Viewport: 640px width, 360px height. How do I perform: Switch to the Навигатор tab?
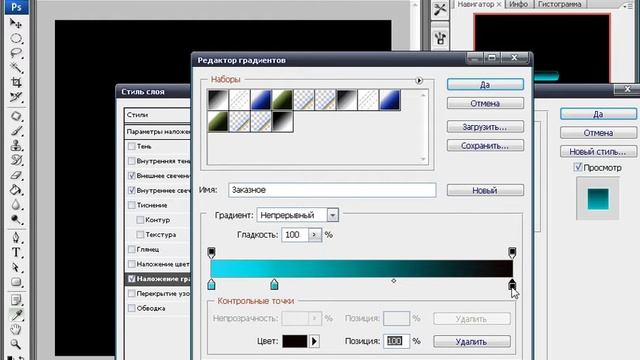tap(476, 4)
